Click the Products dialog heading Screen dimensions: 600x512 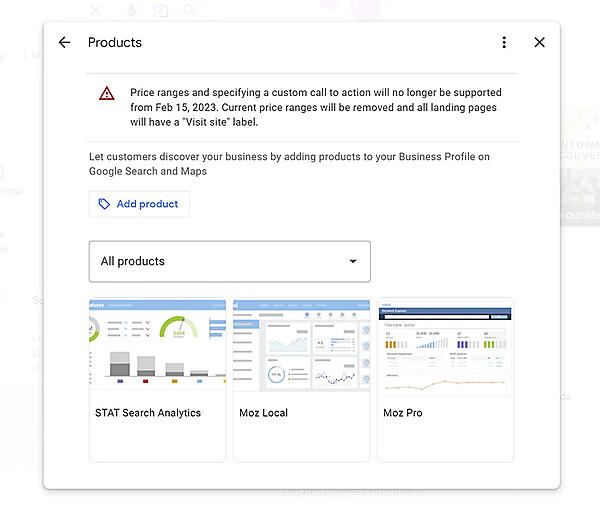[115, 42]
